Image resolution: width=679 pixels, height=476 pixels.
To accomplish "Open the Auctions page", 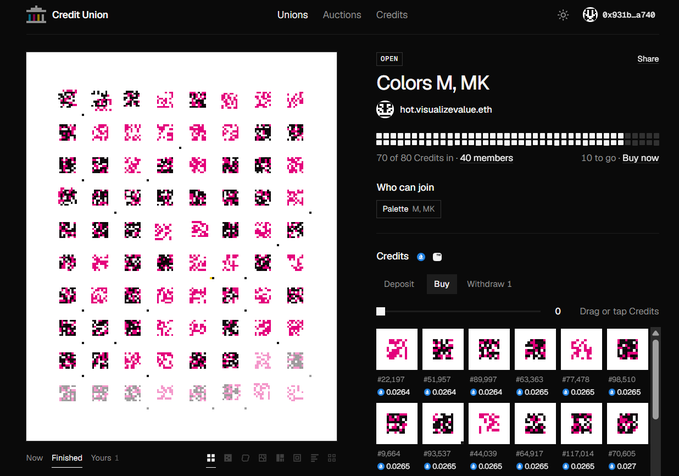I will click(x=342, y=15).
